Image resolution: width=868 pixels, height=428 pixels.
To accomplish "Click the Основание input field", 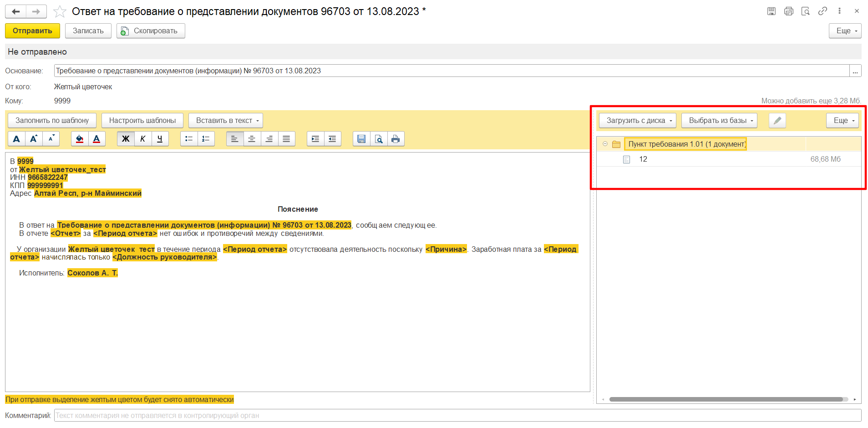I will (452, 71).
